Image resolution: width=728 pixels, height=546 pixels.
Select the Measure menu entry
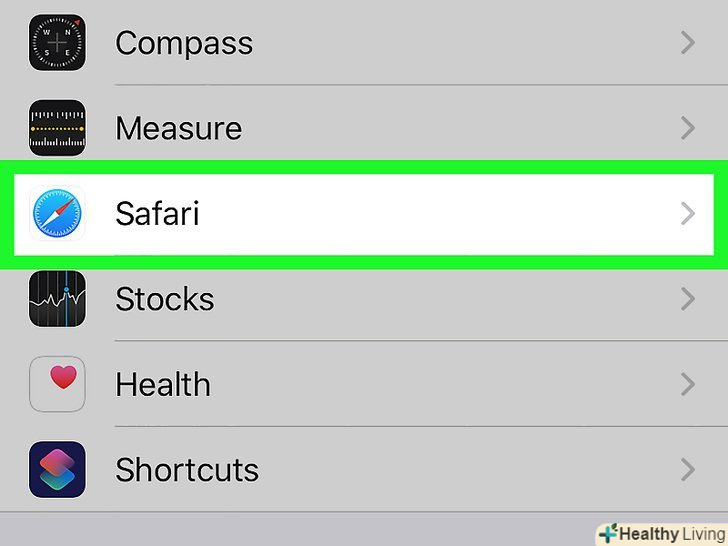coord(178,128)
